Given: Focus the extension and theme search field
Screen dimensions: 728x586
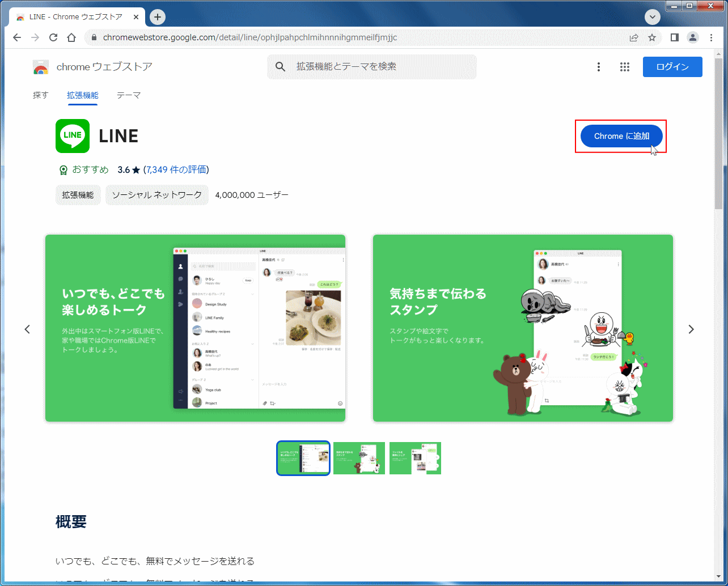Looking at the screenshot, I should coord(372,67).
